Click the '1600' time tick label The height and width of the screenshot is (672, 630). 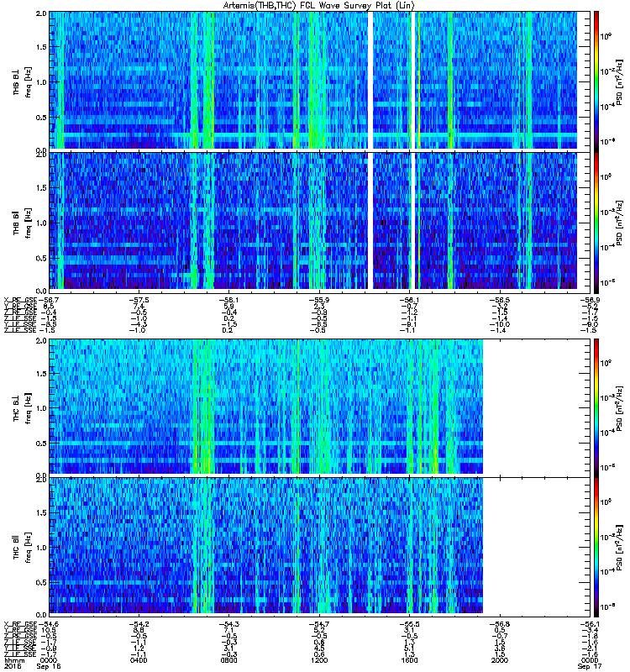(410, 660)
